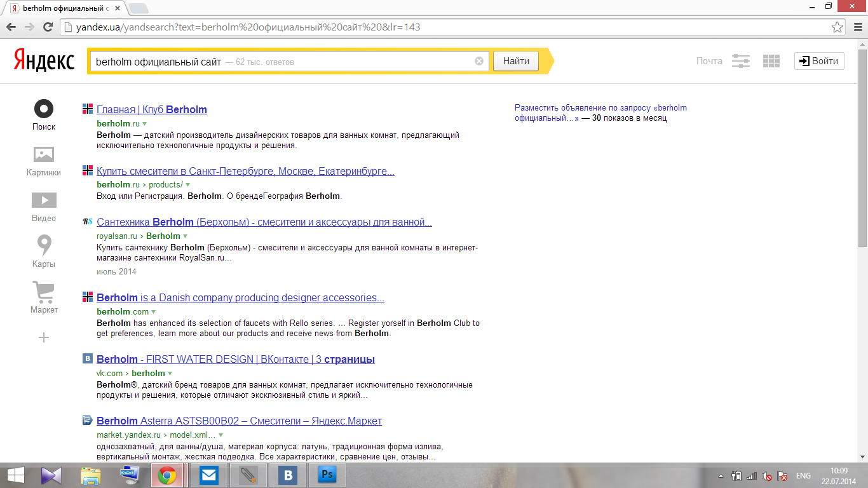Expand dropdown arrow next to berholm.ru products/
The width and height of the screenshot is (868, 488).
click(187, 185)
